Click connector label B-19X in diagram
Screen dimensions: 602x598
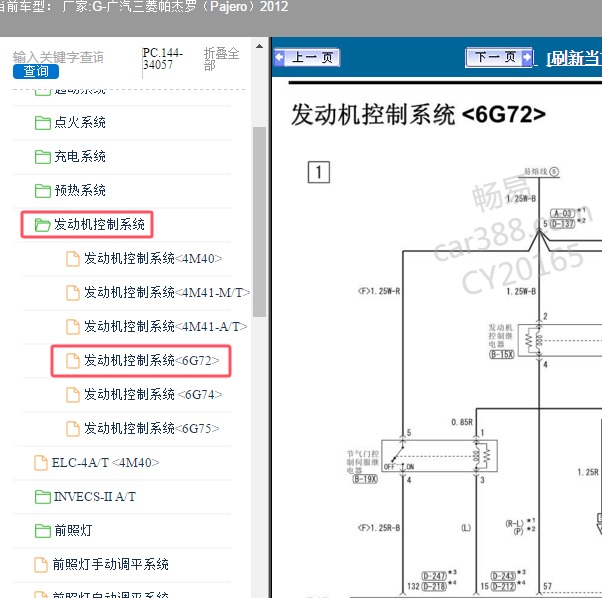[x=365, y=479]
